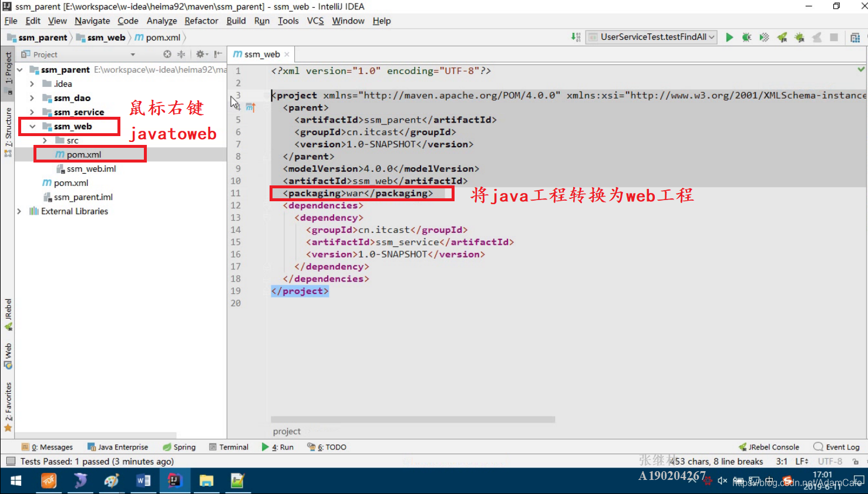Open Project panel settings gear
The width and height of the screenshot is (868, 494).
point(201,54)
